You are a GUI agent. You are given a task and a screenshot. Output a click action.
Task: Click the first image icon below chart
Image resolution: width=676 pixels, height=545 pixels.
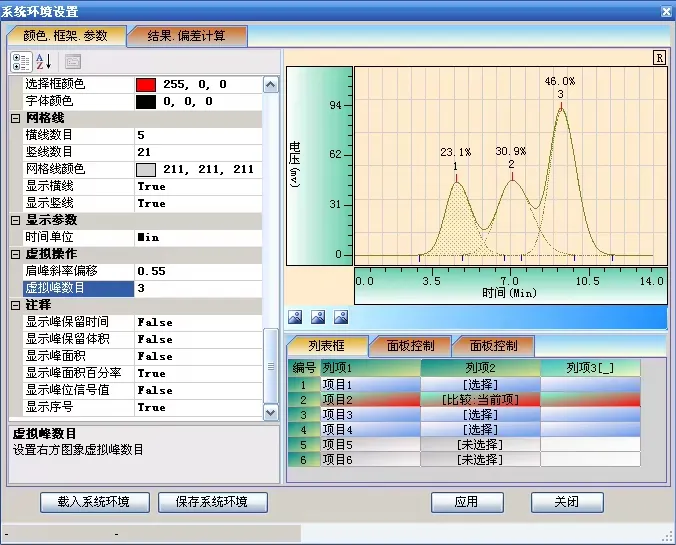[295, 317]
